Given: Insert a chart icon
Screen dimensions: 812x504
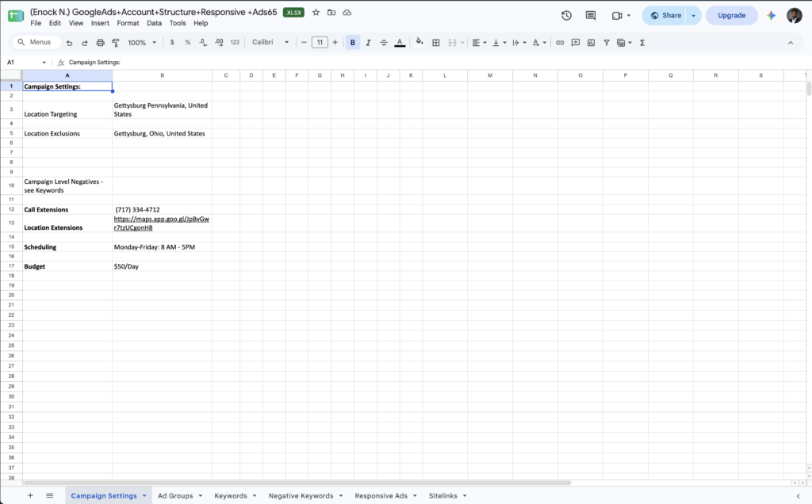Looking at the screenshot, I should (591, 43).
